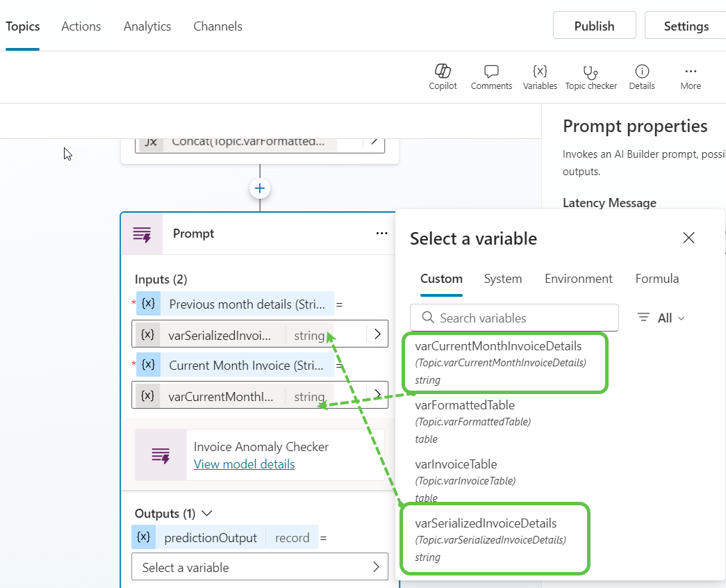Viewport: 726px width, 588px height.
Task: Expand the All filter dropdown
Action: (661, 318)
